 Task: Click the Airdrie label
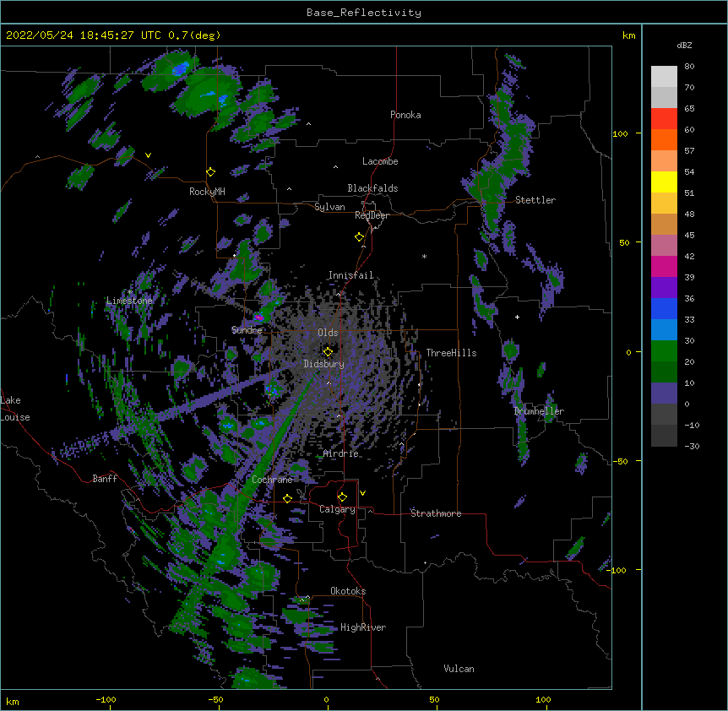341,453
